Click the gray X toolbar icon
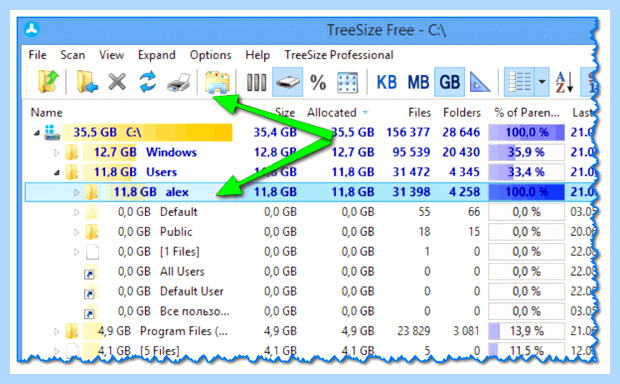Viewport: 620px width, 384px height. point(117,82)
